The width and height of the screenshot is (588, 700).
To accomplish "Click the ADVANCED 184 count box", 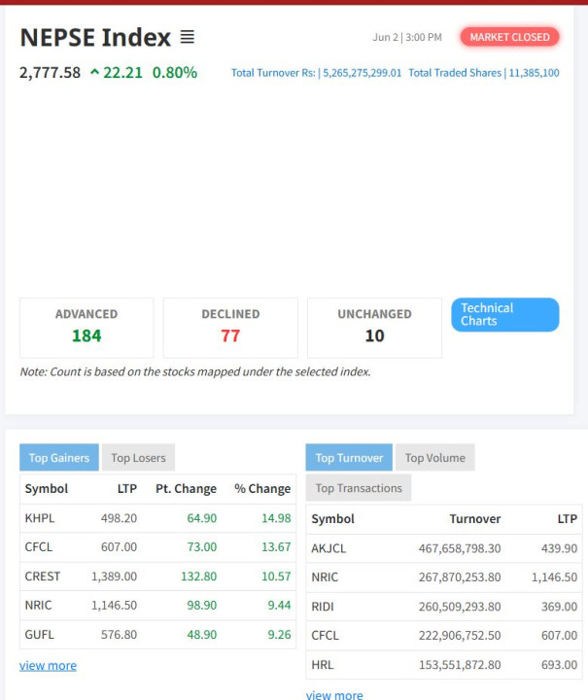I will pyautogui.click(x=86, y=329).
